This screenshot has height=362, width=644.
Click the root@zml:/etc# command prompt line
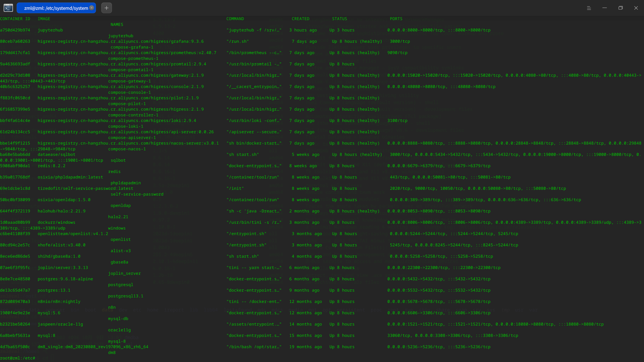coord(18,358)
